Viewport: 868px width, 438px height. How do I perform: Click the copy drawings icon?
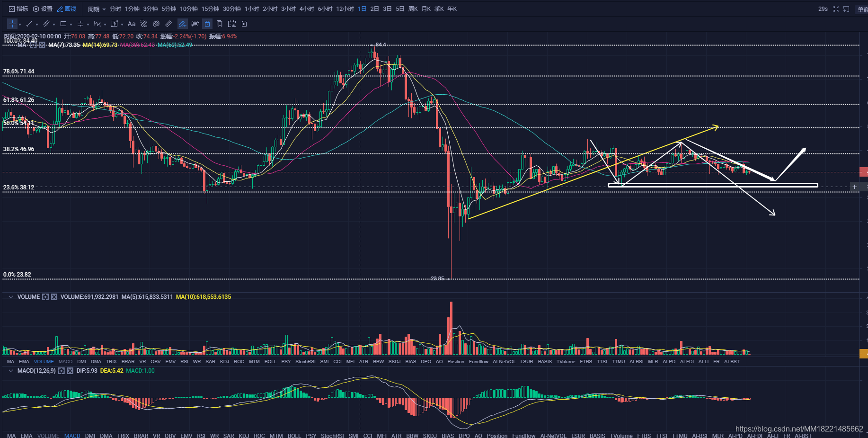[x=220, y=24]
